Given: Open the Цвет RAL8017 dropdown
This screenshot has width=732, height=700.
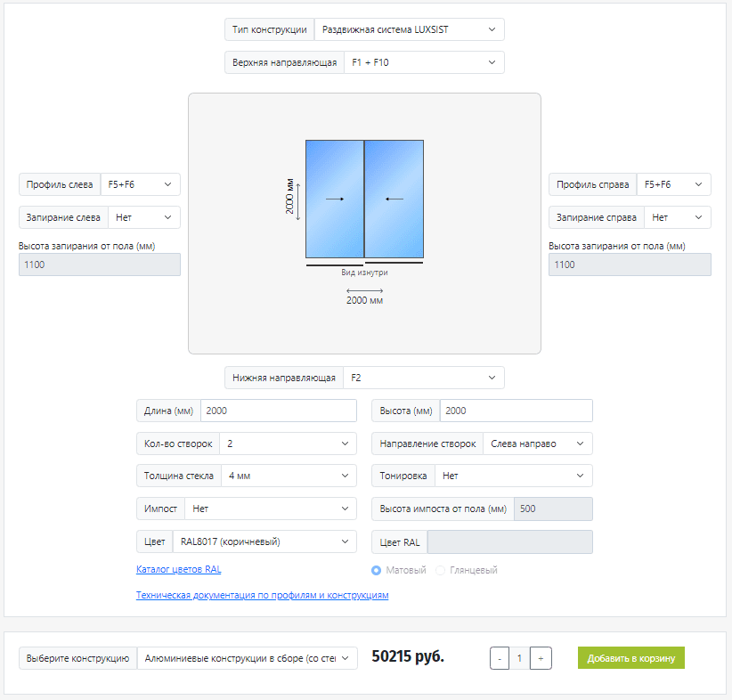Looking at the screenshot, I should tap(264, 541).
